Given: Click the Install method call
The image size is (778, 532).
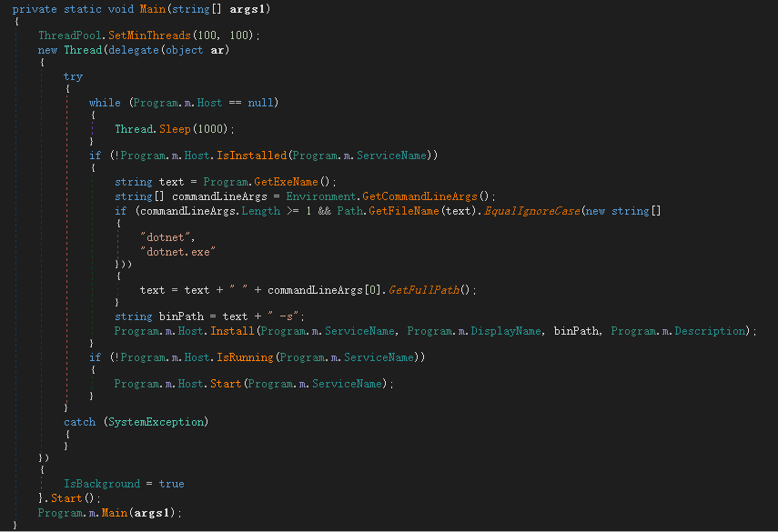Looking at the screenshot, I should 232,331.
